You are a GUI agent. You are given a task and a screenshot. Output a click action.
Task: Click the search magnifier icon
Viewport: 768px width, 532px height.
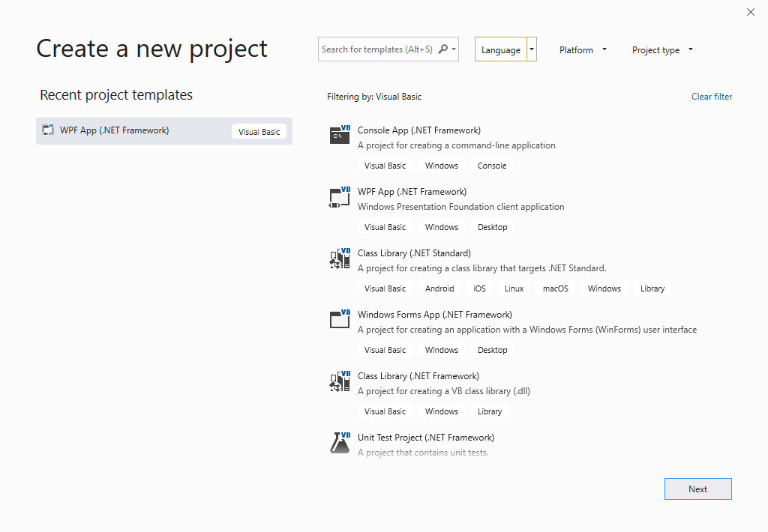pos(445,48)
